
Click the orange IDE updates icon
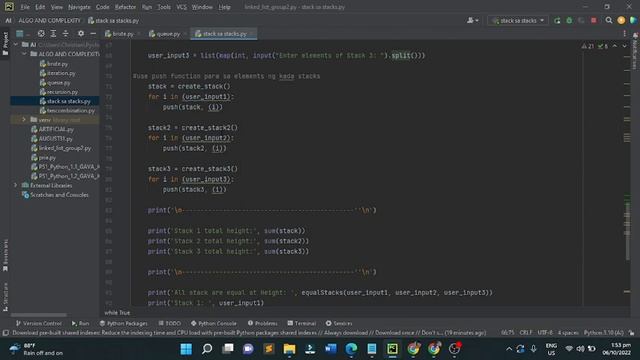click(621, 20)
